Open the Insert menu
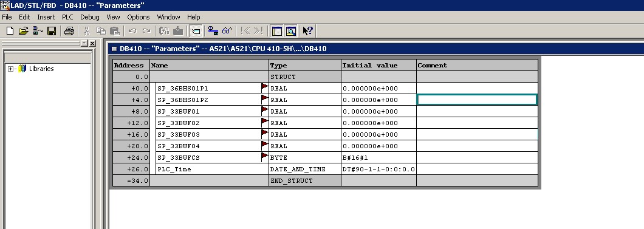644x229 pixels. [46, 17]
